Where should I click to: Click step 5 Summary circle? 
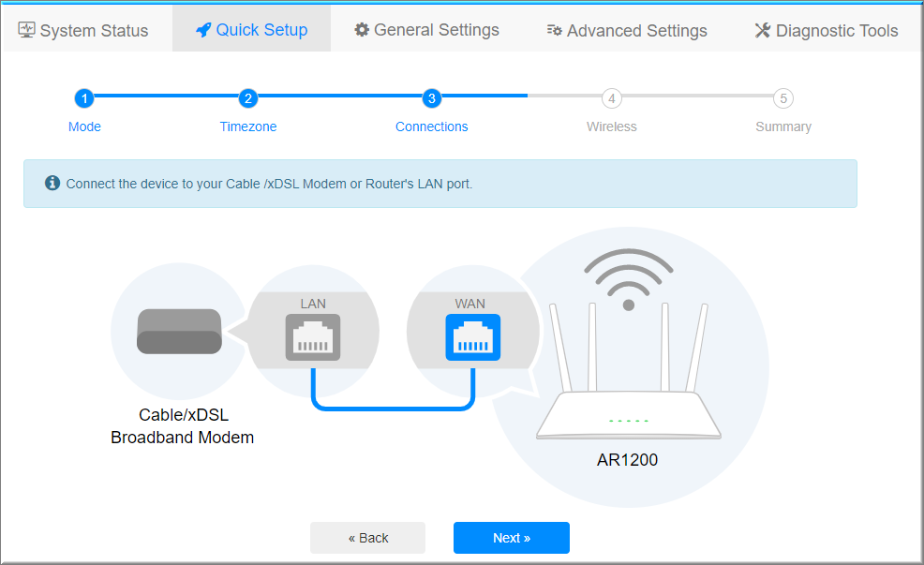pos(783,98)
